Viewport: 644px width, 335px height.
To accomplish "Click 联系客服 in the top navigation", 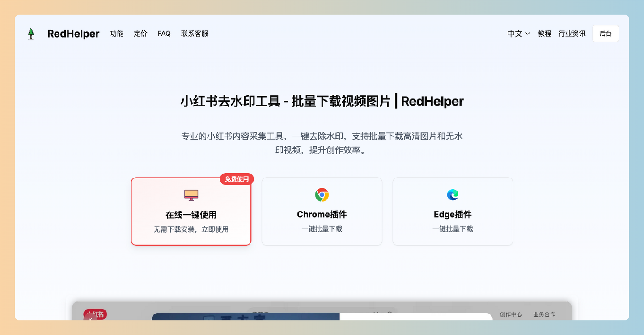I will click(194, 34).
